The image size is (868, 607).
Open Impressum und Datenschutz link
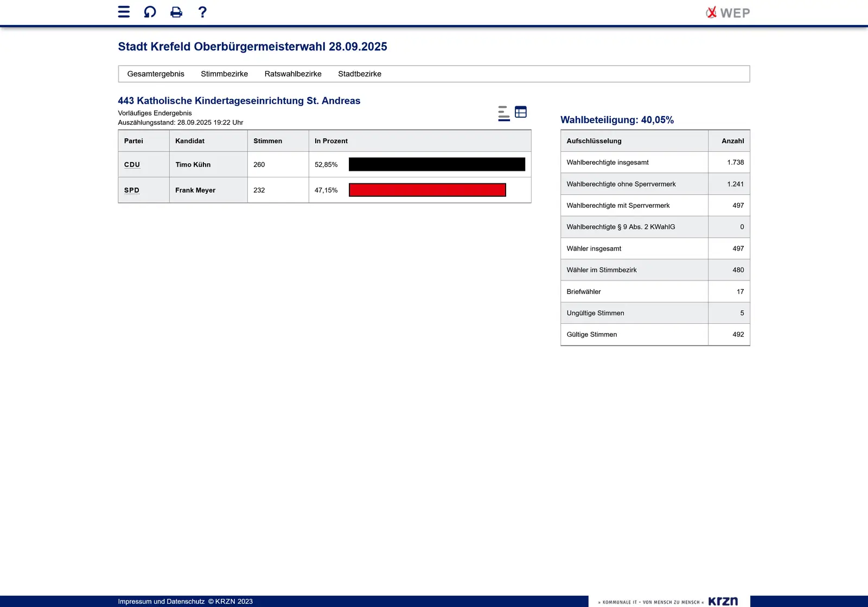pos(161,601)
